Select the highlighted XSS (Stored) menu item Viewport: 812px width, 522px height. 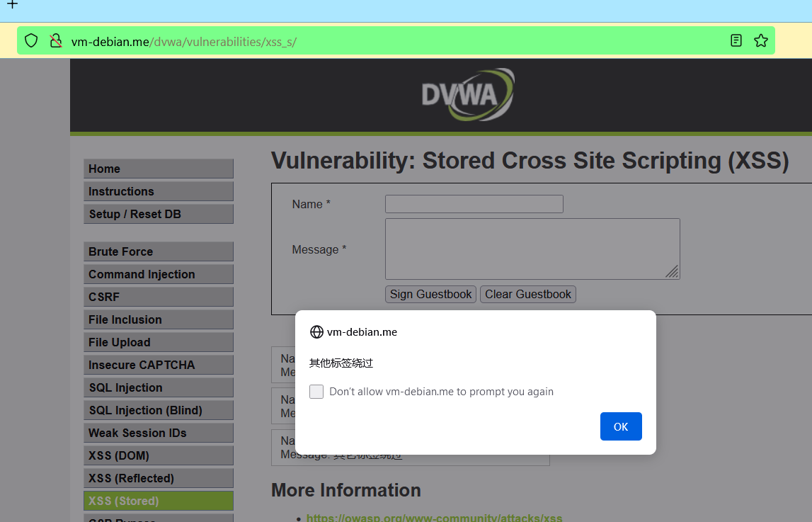159,501
